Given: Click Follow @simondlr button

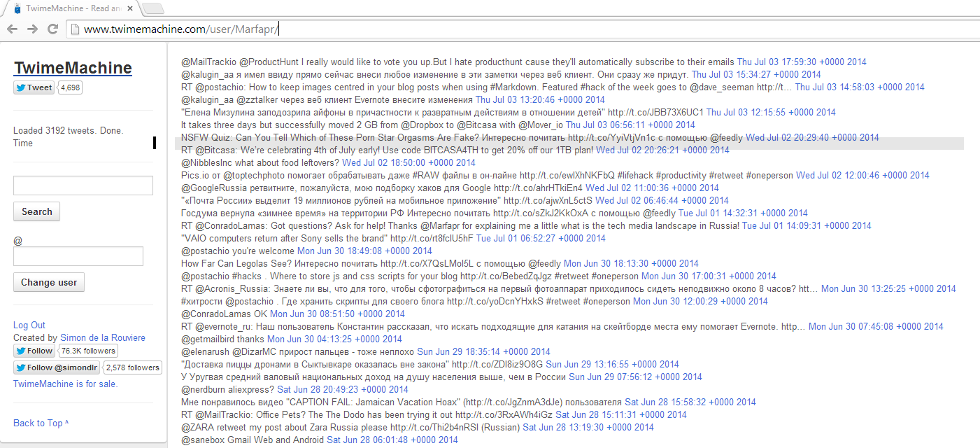Looking at the screenshot, I should point(57,367).
